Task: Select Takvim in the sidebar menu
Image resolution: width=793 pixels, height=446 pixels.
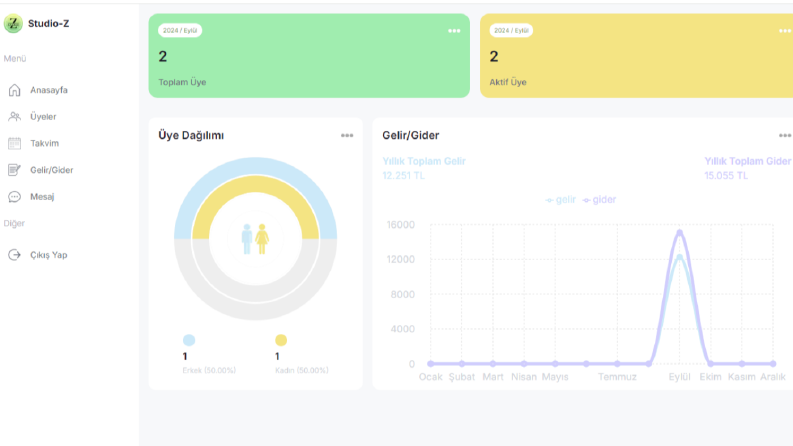Action: pyautogui.click(x=45, y=144)
